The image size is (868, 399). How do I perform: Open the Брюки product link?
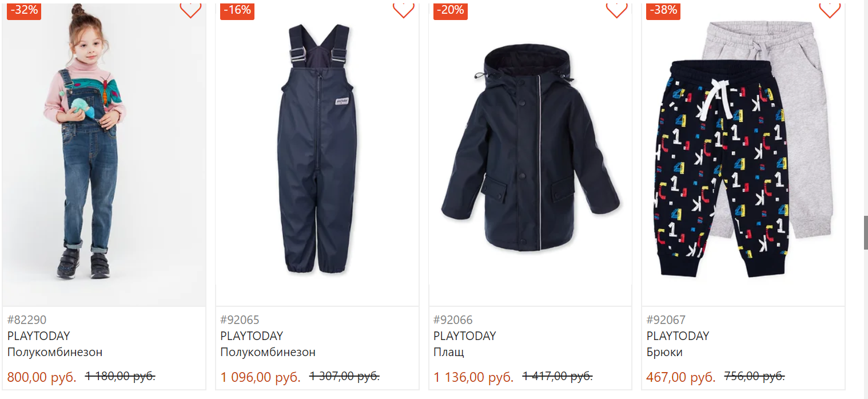[x=664, y=352]
